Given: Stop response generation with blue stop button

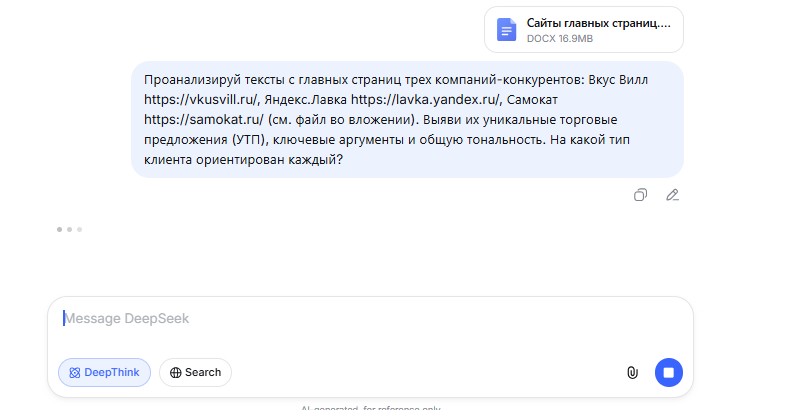Looking at the screenshot, I should tap(669, 372).
